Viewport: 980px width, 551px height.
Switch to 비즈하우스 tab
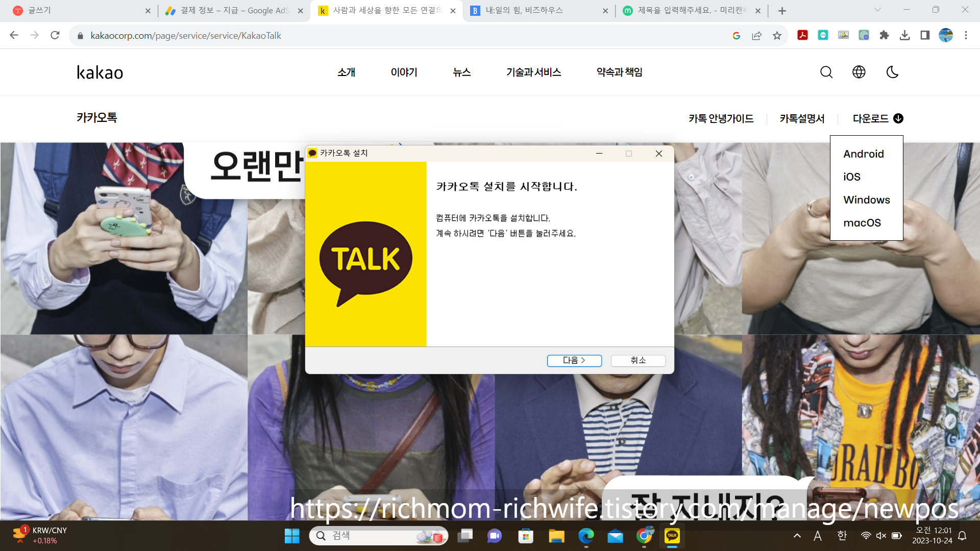tap(538, 10)
